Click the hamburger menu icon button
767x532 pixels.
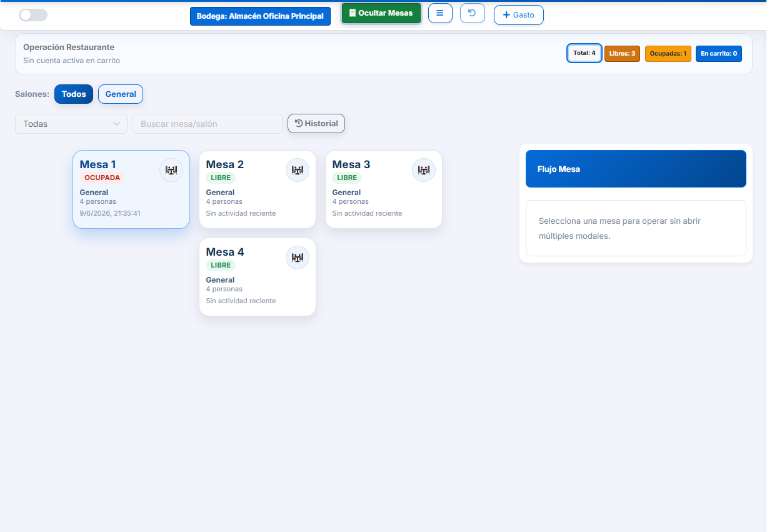(440, 13)
